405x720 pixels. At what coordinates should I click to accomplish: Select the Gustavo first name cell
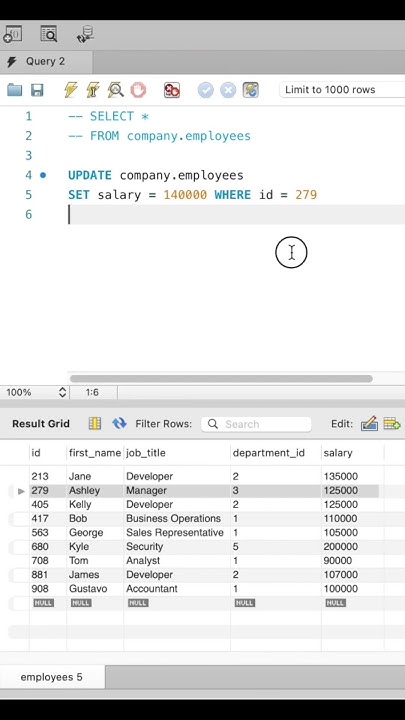95,589
